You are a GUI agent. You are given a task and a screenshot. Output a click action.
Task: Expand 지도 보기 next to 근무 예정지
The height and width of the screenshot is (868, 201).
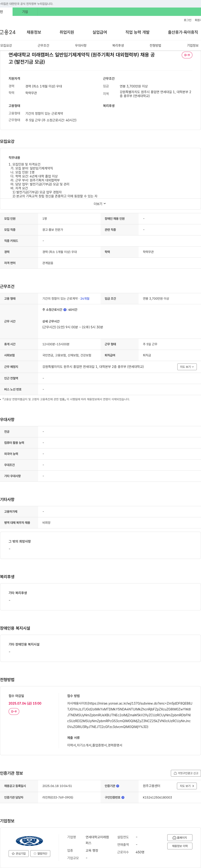187,367
